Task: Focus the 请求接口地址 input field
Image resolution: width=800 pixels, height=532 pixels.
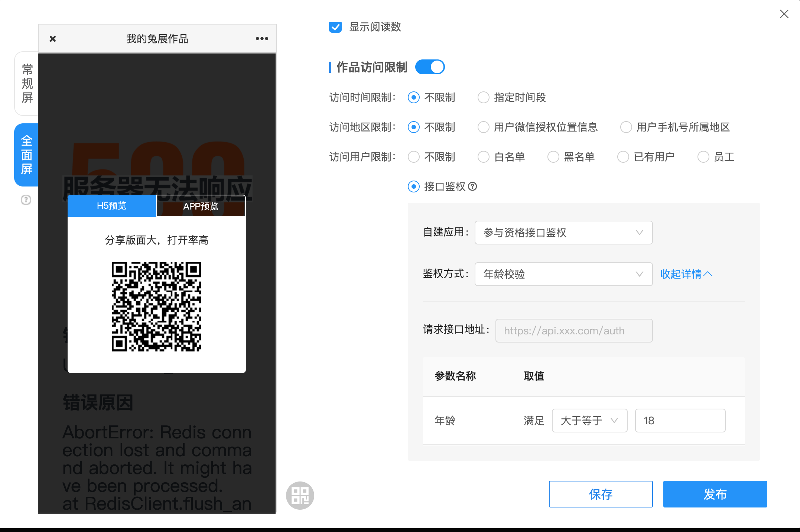Action: 574,331
